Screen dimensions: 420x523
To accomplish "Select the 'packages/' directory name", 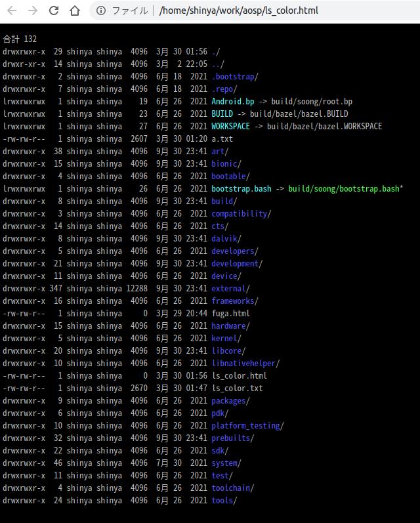I will tap(230, 400).
